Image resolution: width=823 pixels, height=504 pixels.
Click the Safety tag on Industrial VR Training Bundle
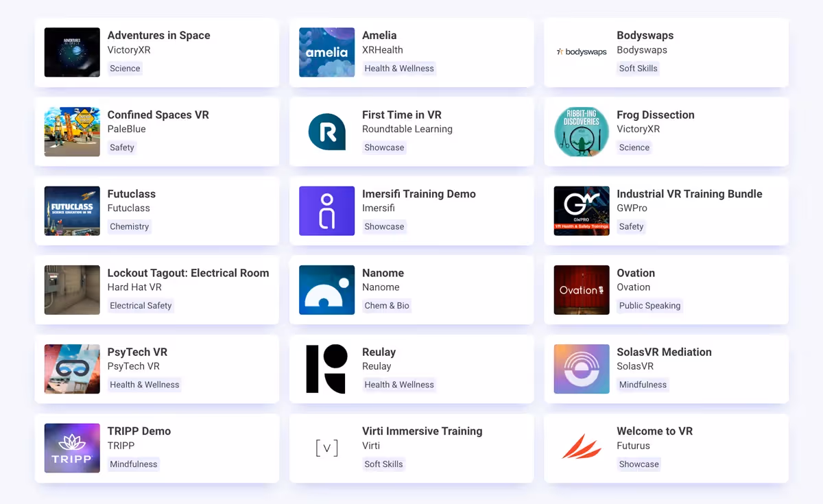click(631, 226)
